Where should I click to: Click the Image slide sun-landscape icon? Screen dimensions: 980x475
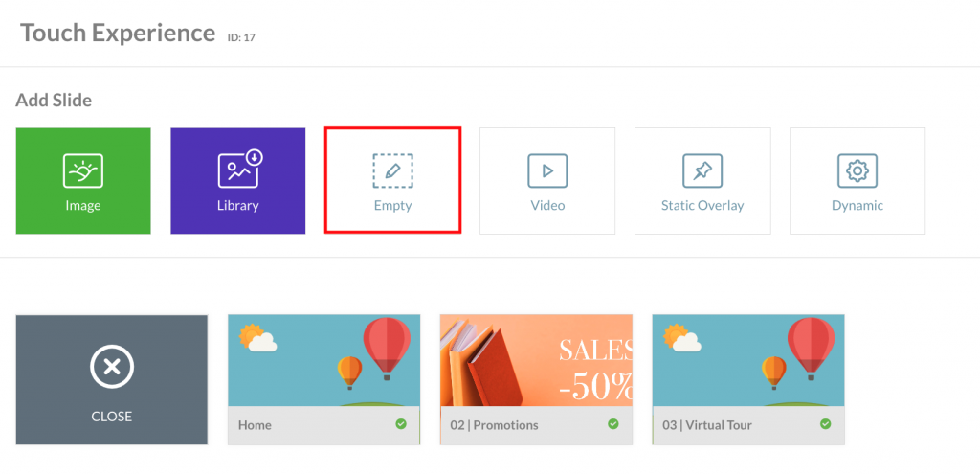point(83,170)
